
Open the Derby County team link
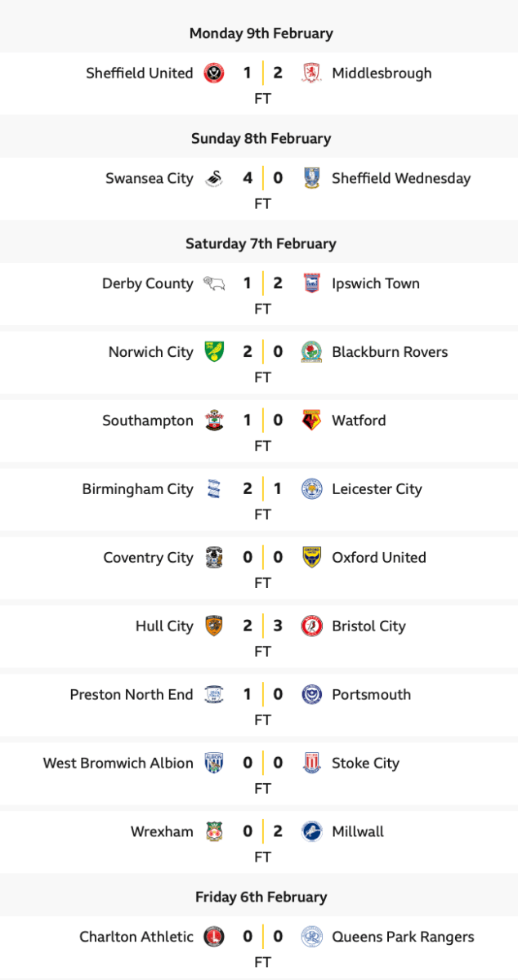(148, 283)
